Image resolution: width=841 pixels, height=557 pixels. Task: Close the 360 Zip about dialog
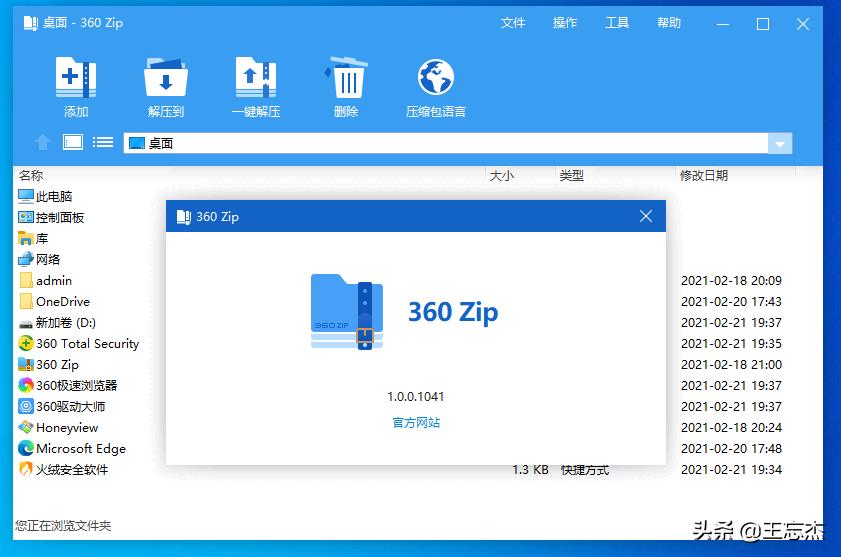646,216
